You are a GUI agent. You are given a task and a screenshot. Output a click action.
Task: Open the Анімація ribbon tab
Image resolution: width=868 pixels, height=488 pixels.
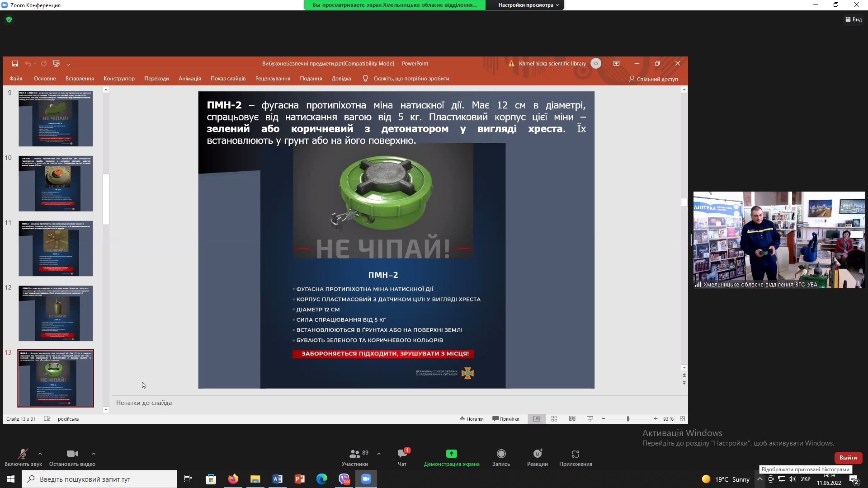tap(189, 79)
